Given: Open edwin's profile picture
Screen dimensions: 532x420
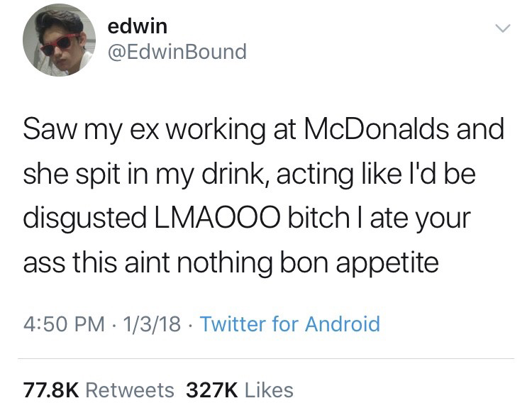Looking at the screenshot, I should point(59,40).
